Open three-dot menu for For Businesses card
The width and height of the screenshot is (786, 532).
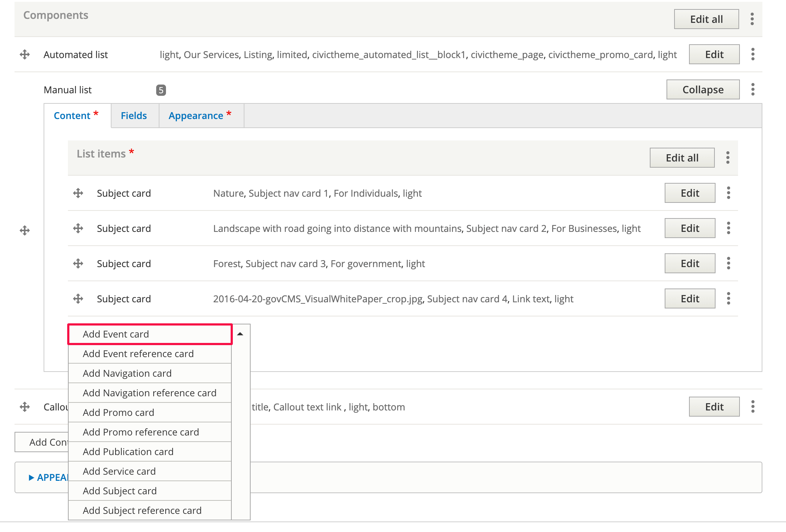pyautogui.click(x=729, y=228)
